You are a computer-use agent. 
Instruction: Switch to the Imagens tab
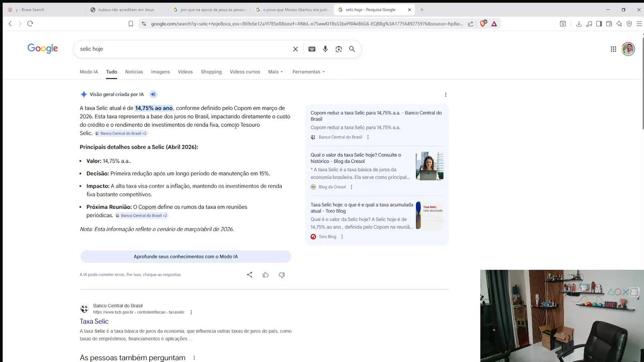[160, 72]
